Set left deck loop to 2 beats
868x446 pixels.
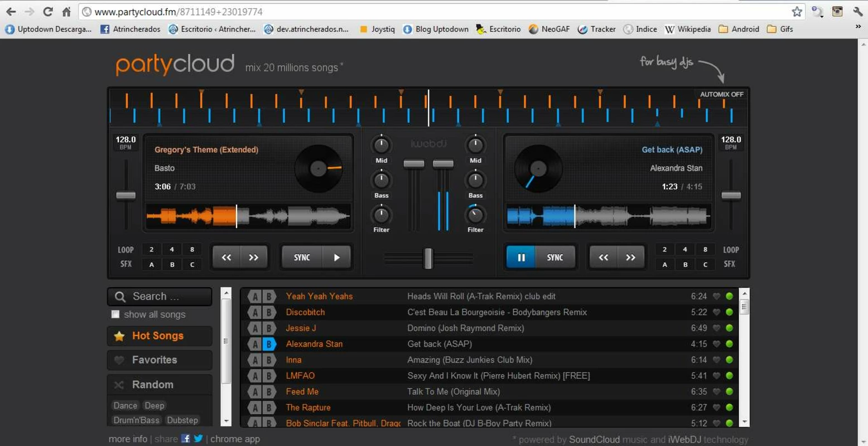point(151,249)
